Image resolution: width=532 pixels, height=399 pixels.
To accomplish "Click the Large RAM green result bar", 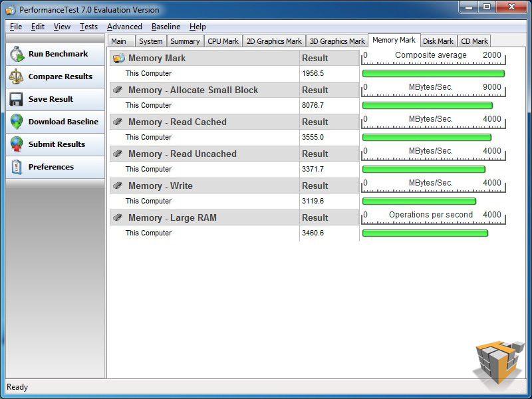I will [x=425, y=233].
